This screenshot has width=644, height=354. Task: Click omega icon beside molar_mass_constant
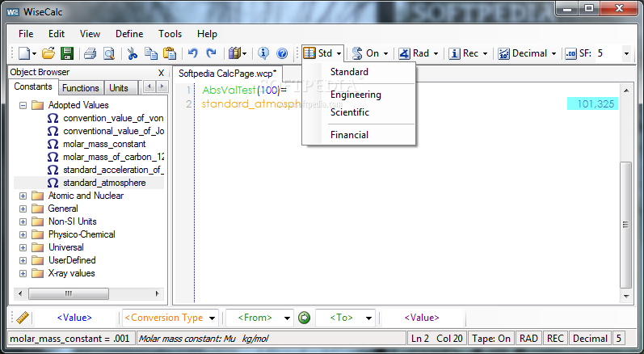(53, 144)
